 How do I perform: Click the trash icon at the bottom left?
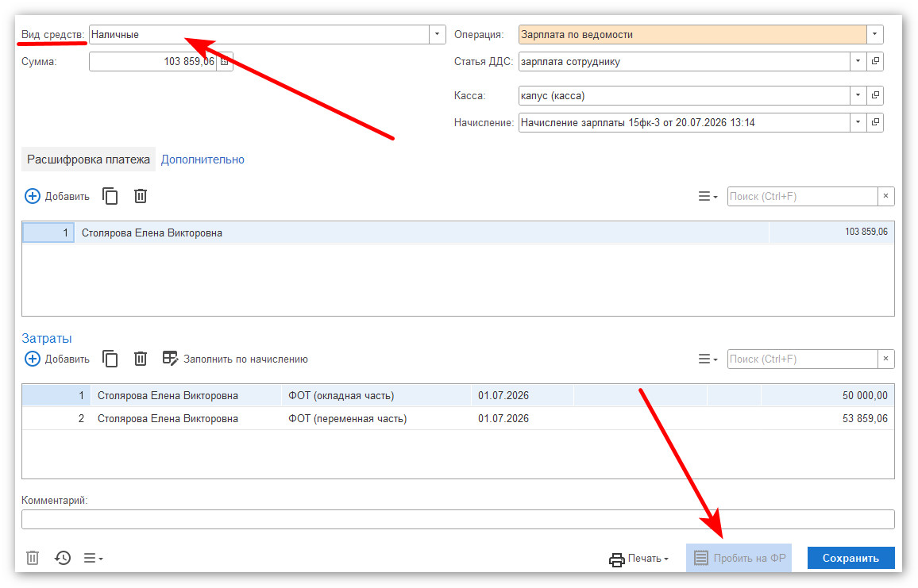(33, 558)
